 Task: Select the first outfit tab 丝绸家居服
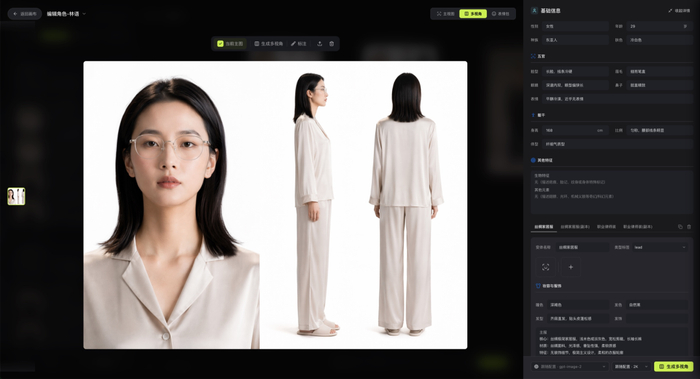point(543,227)
